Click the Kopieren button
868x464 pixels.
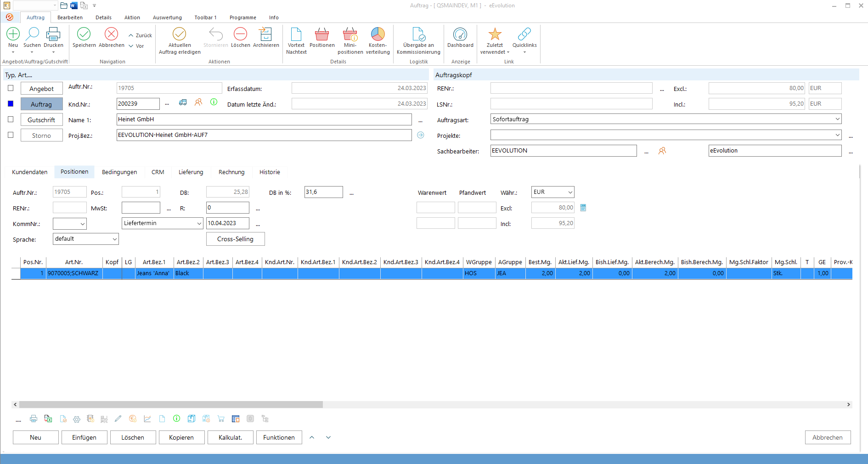point(181,437)
